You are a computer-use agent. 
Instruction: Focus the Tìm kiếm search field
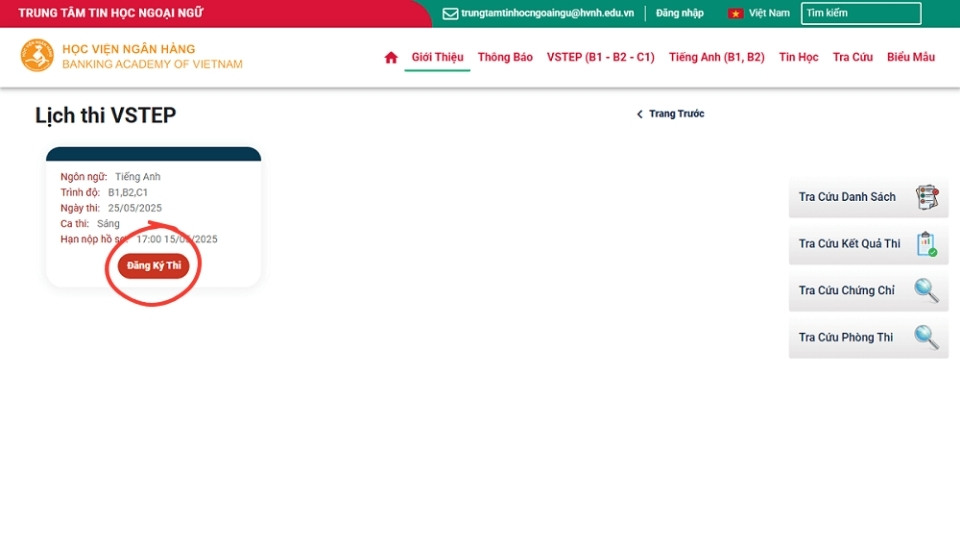point(861,13)
